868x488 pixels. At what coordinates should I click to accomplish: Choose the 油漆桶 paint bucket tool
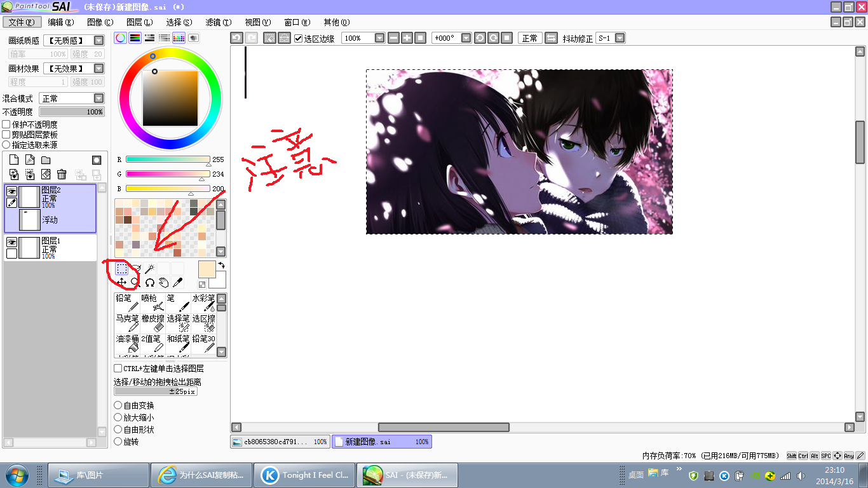click(x=127, y=344)
